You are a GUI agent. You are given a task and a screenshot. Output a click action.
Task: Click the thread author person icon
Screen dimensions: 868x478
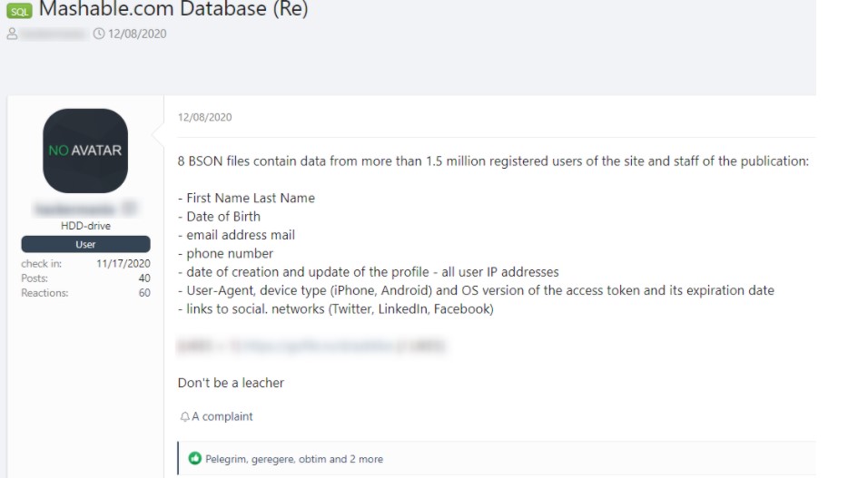12,34
